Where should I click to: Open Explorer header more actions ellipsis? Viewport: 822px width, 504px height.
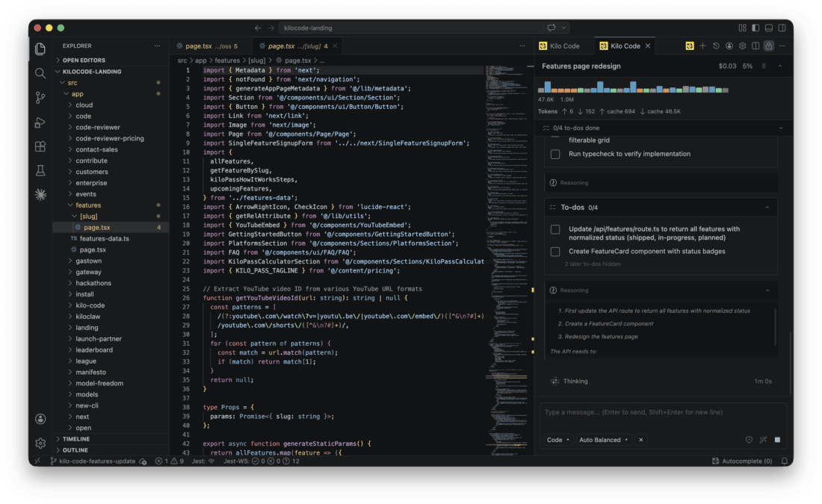point(157,46)
